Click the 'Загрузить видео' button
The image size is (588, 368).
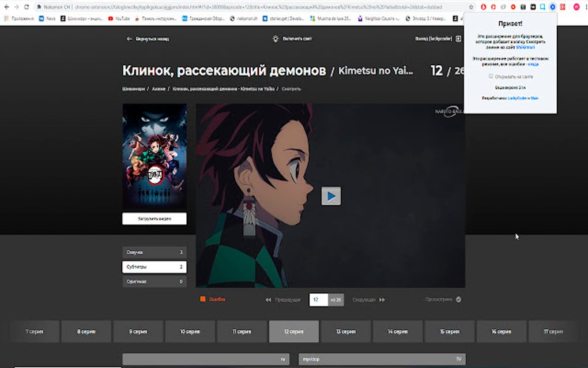point(154,219)
